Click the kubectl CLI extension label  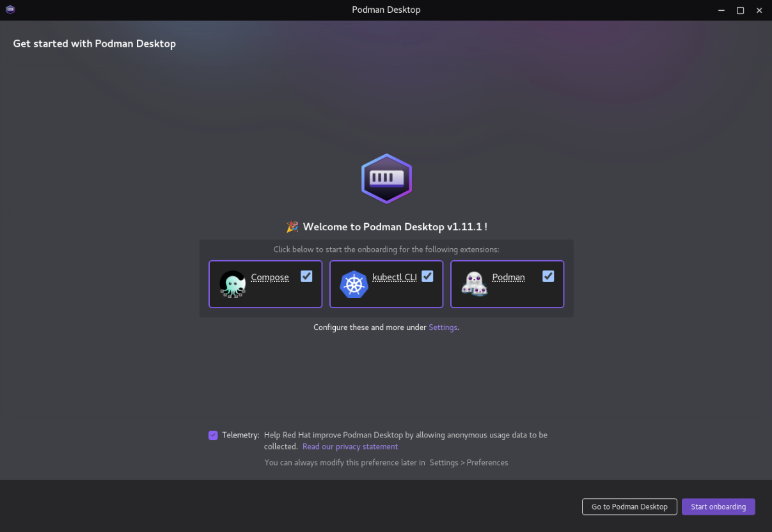click(395, 278)
